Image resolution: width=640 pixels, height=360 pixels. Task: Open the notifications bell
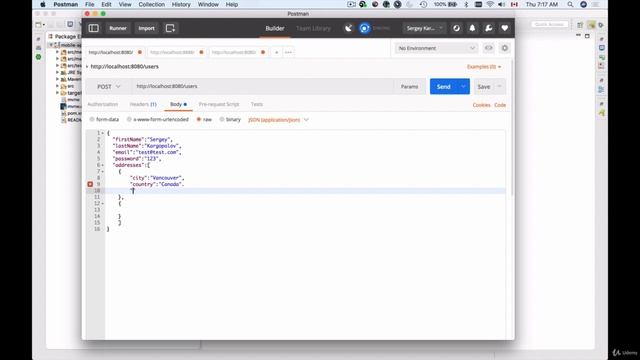(472, 28)
